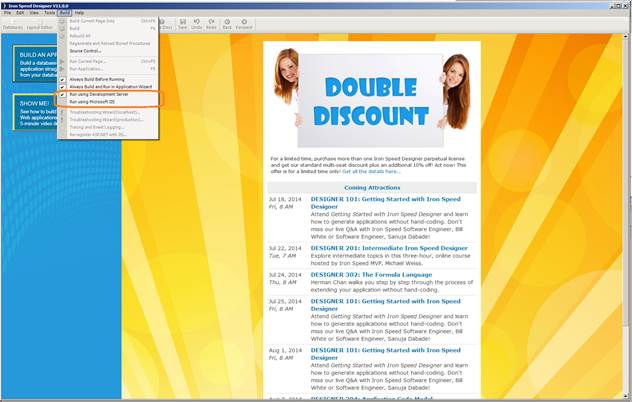Click the Forward navigation icon
This screenshot has width=632, height=402.
244,24
